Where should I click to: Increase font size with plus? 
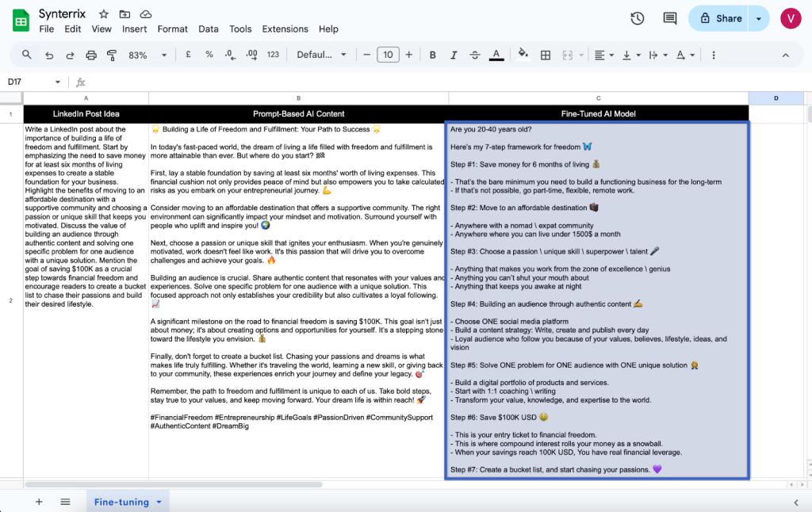coord(409,55)
